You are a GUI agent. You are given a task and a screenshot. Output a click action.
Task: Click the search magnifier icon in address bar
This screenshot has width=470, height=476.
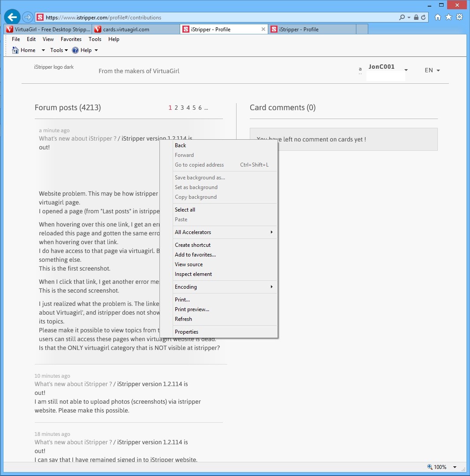click(402, 17)
